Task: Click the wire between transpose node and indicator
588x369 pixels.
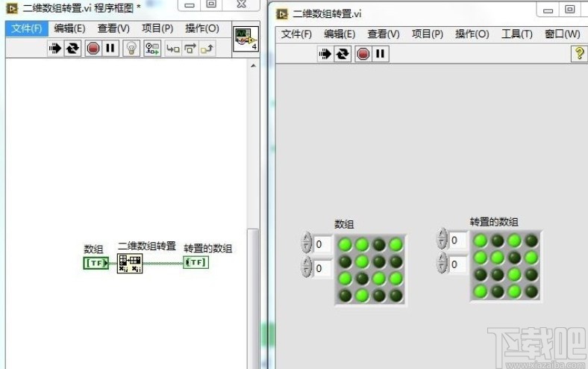Action: pyautogui.click(x=163, y=263)
